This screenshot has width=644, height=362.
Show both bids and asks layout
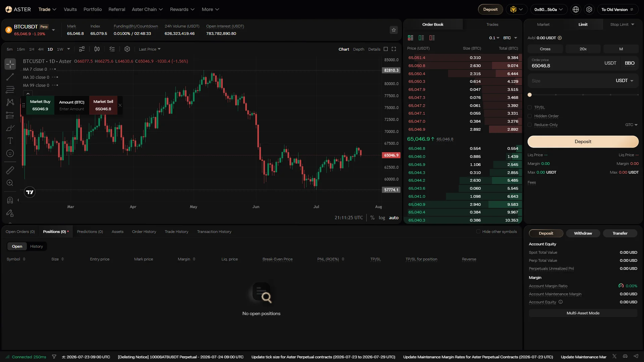pos(411,38)
